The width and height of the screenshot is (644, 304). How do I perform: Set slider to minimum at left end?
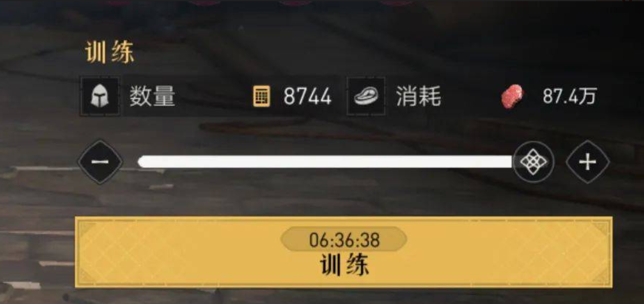pos(141,162)
